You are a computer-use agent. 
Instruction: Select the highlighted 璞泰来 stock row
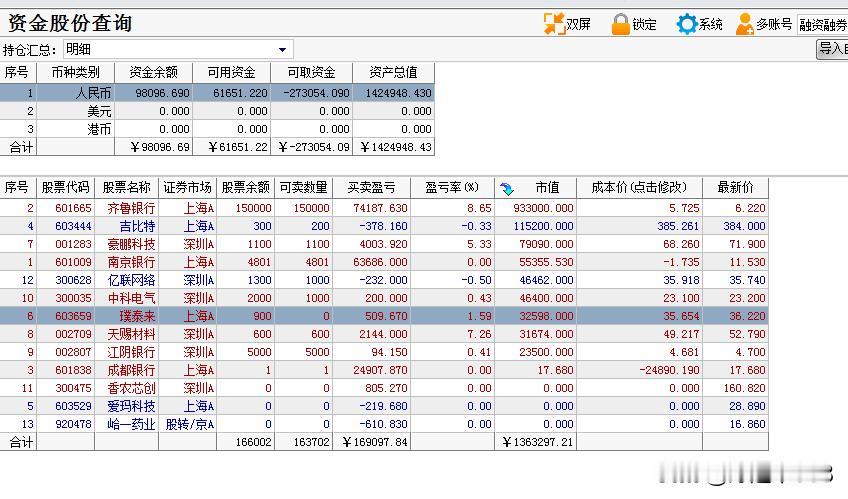[384, 316]
